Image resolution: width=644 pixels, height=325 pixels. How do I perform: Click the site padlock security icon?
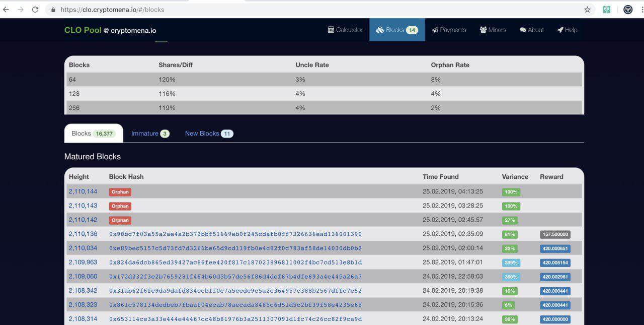(x=53, y=10)
